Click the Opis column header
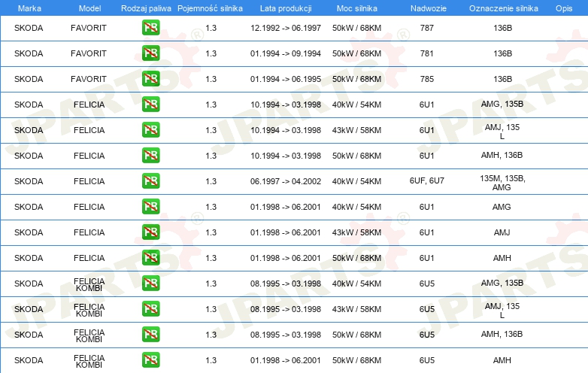 (x=564, y=8)
